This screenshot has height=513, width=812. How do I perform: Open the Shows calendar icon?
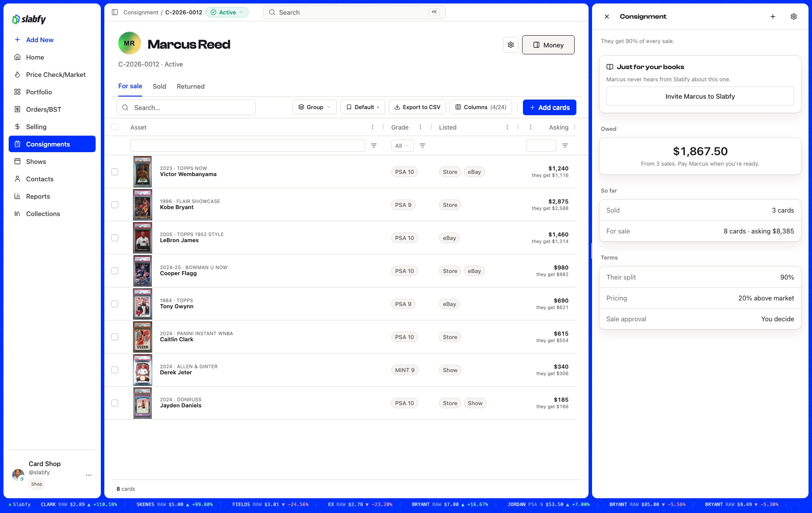pos(17,161)
